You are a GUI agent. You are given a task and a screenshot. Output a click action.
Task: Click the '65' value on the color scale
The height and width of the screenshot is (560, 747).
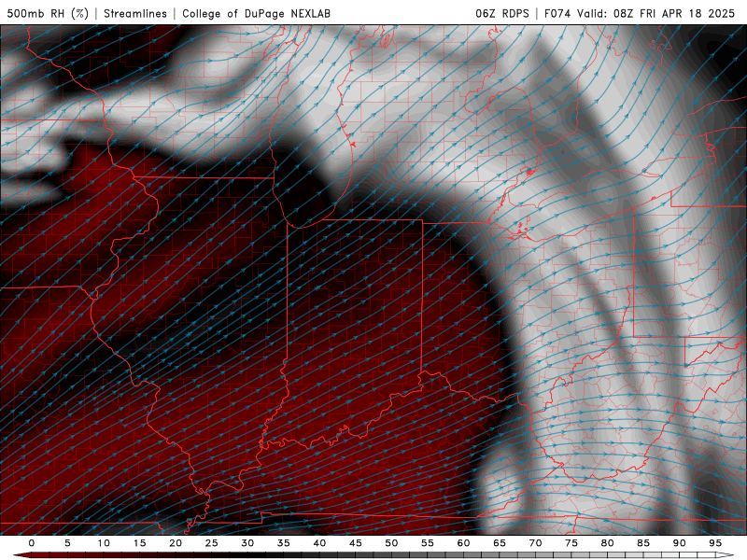point(500,543)
